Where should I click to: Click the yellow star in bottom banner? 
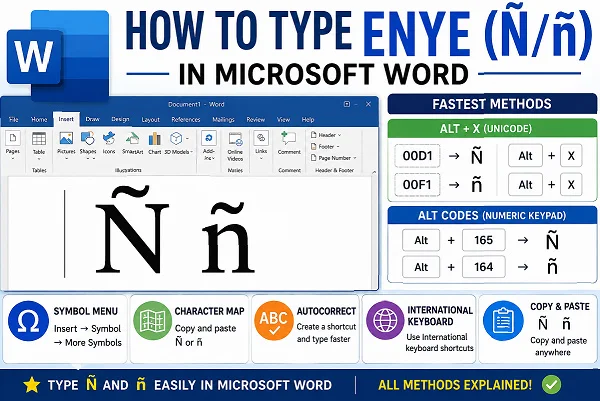click(x=31, y=385)
